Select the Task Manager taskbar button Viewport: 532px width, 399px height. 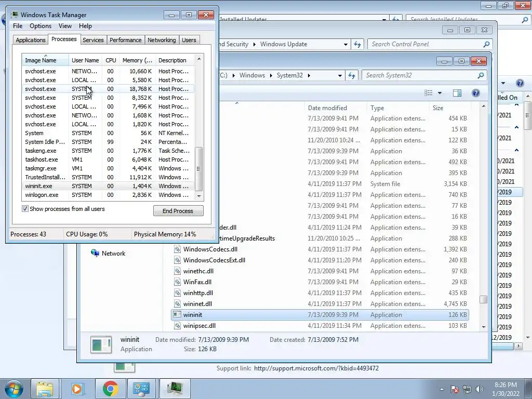click(x=175, y=389)
